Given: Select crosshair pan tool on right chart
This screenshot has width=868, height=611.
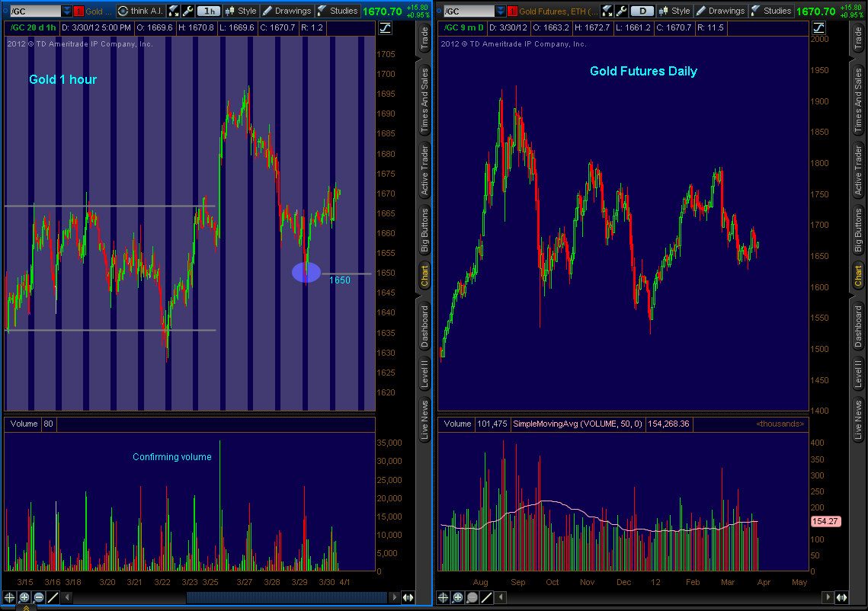Looking at the screenshot, I should tap(444, 598).
